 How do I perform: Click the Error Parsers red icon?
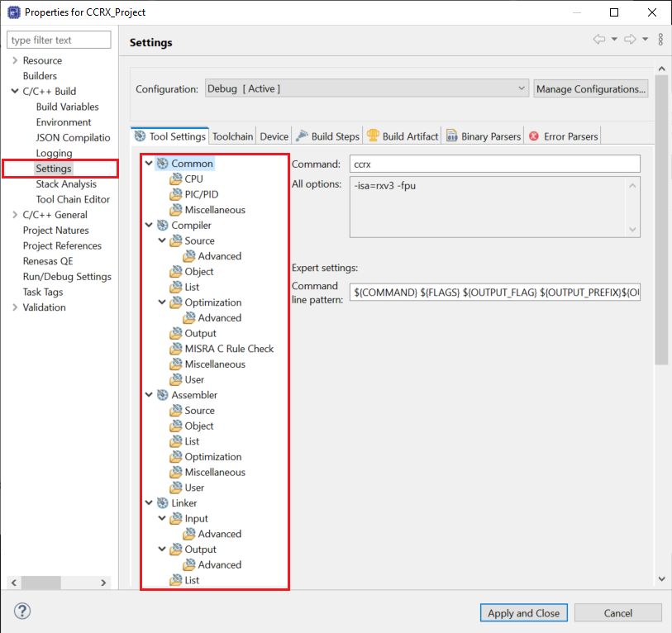click(534, 136)
